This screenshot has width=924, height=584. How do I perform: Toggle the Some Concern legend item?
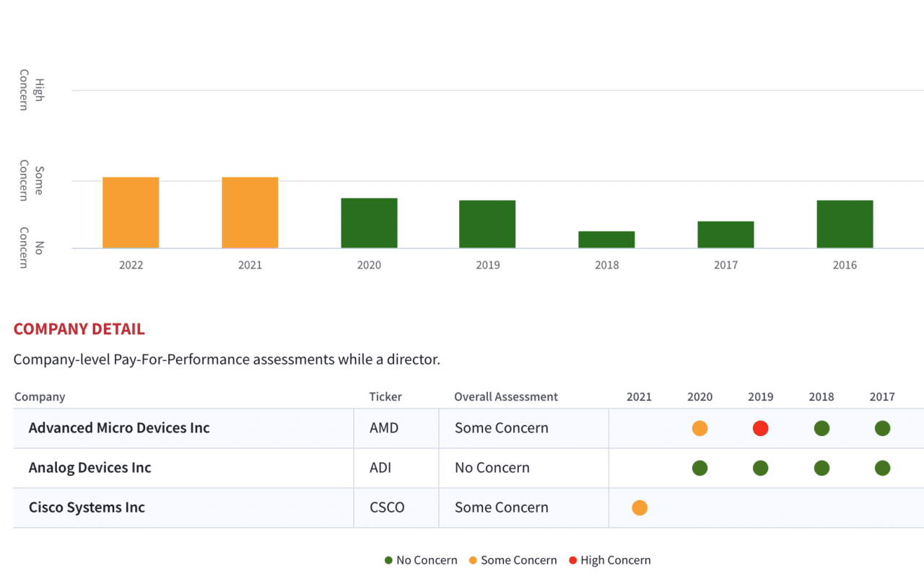tap(513, 560)
